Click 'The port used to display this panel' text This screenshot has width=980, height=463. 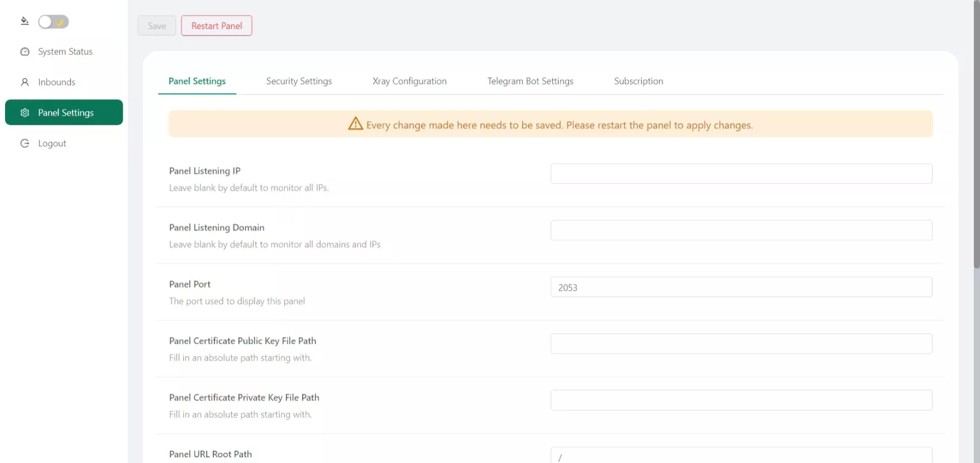(x=237, y=301)
